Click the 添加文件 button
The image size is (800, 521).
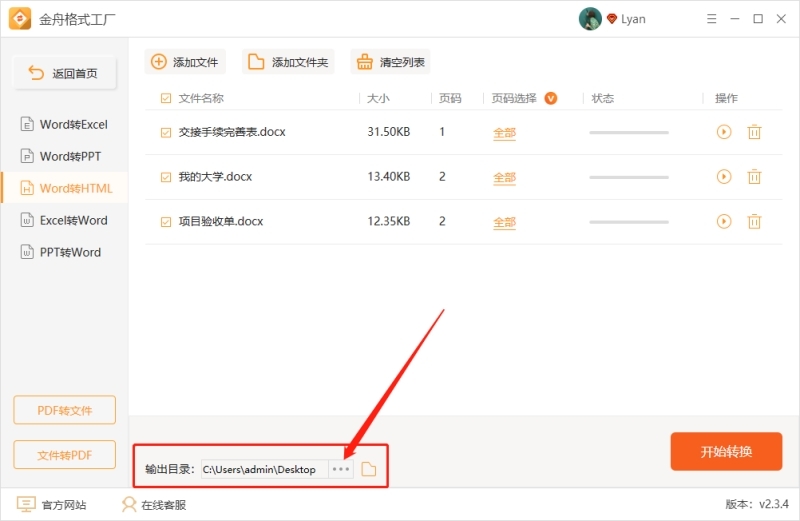tap(185, 62)
